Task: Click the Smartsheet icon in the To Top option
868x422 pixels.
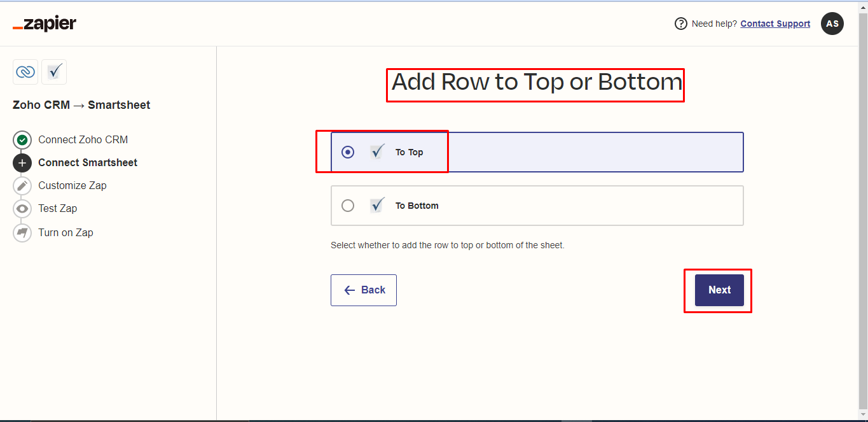Action: point(378,152)
